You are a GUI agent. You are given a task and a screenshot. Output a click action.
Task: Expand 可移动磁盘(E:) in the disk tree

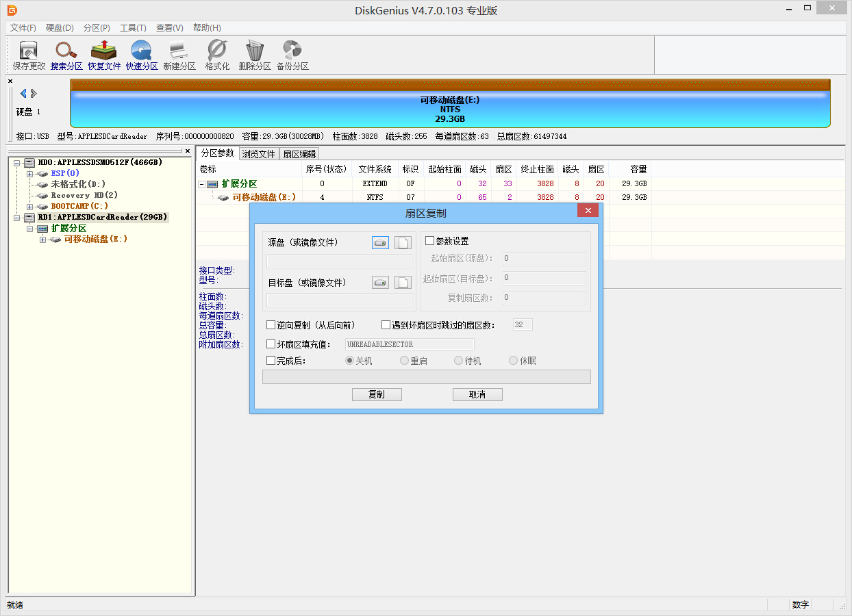coord(42,239)
